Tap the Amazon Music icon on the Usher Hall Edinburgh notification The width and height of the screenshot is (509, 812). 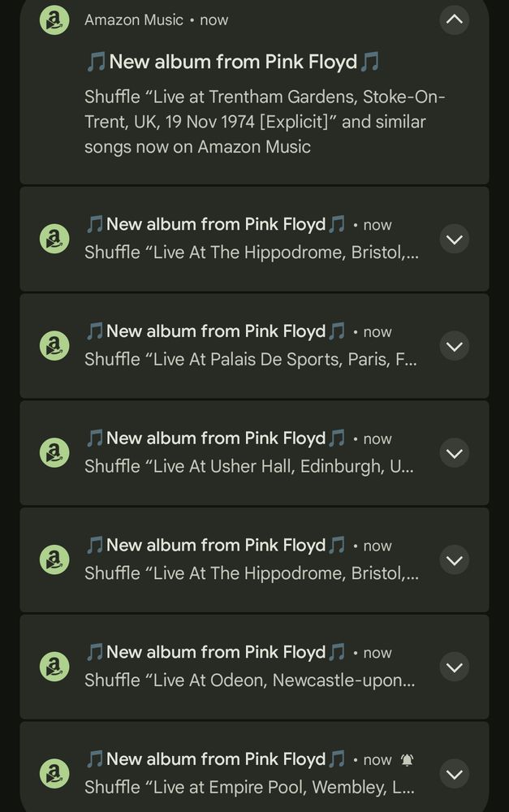pos(54,452)
